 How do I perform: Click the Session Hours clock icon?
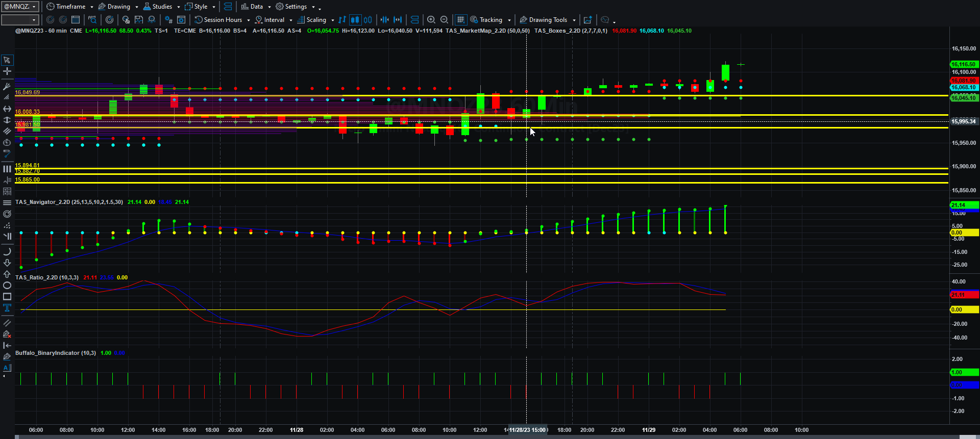click(x=199, y=20)
